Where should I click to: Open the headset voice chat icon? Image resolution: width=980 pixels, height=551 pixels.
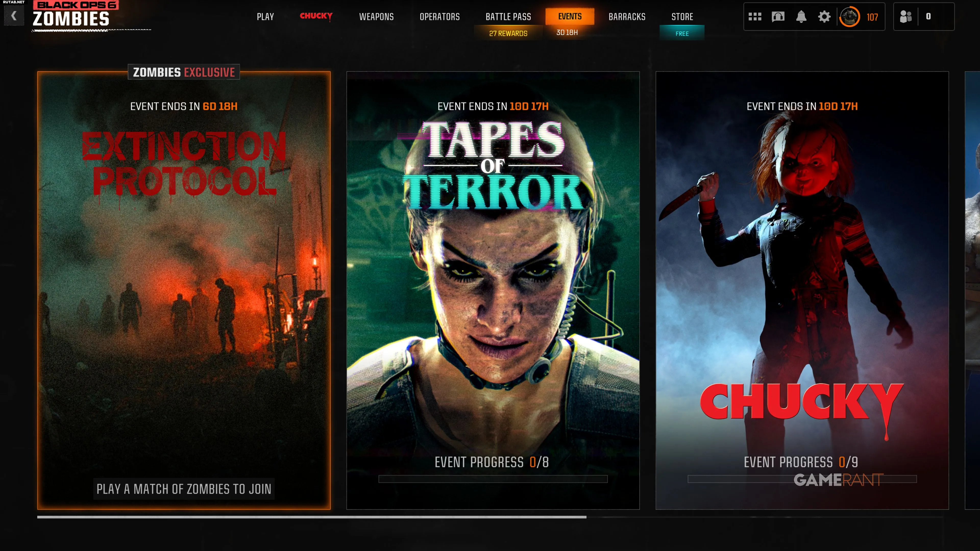778,17
